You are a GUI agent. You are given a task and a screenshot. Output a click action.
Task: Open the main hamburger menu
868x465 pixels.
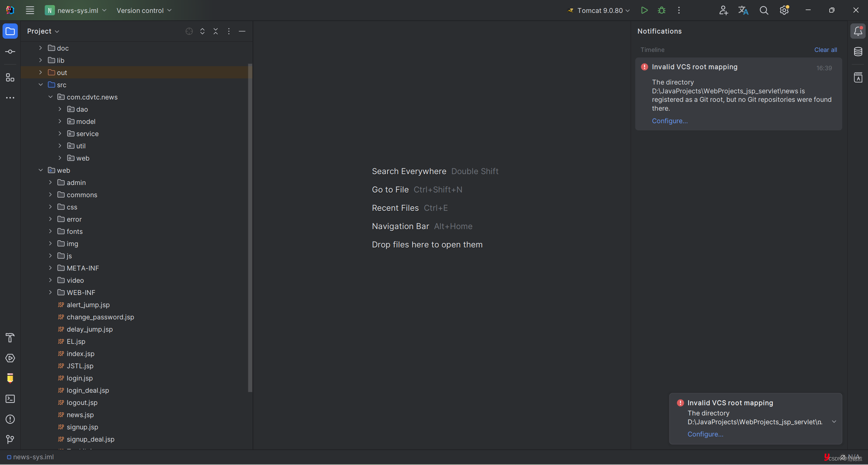(x=30, y=10)
